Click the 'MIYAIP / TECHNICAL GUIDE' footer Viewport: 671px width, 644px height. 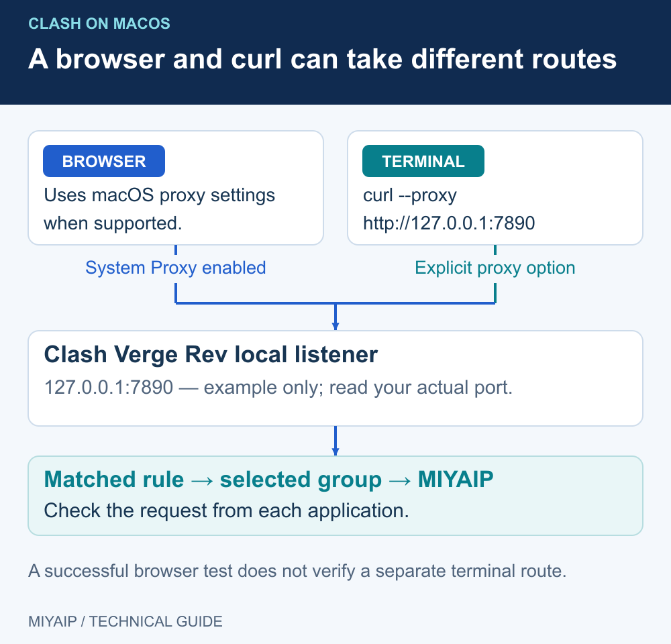[x=125, y=621]
